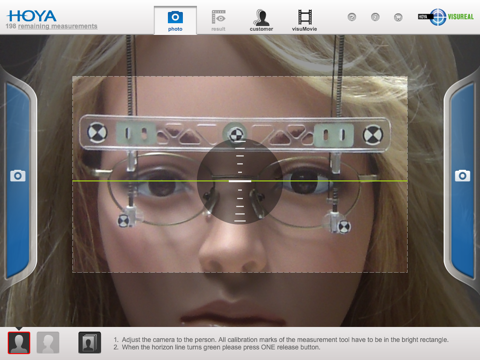Tap the green horizon line
Screen dimensions: 480x360
[x=240, y=181]
